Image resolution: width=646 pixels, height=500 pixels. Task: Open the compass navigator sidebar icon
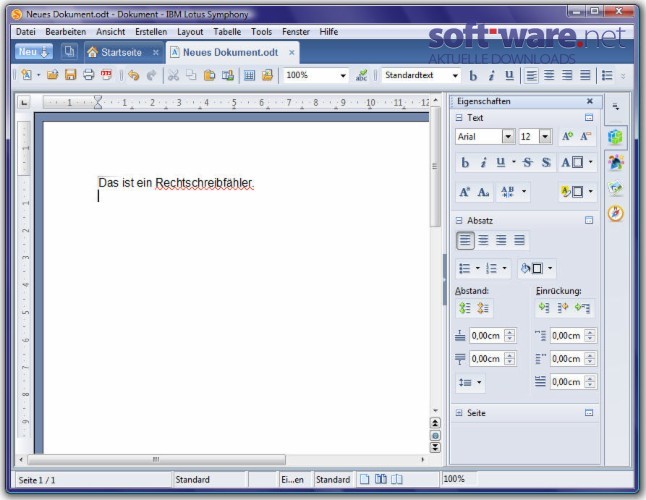pyautogui.click(x=616, y=213)
